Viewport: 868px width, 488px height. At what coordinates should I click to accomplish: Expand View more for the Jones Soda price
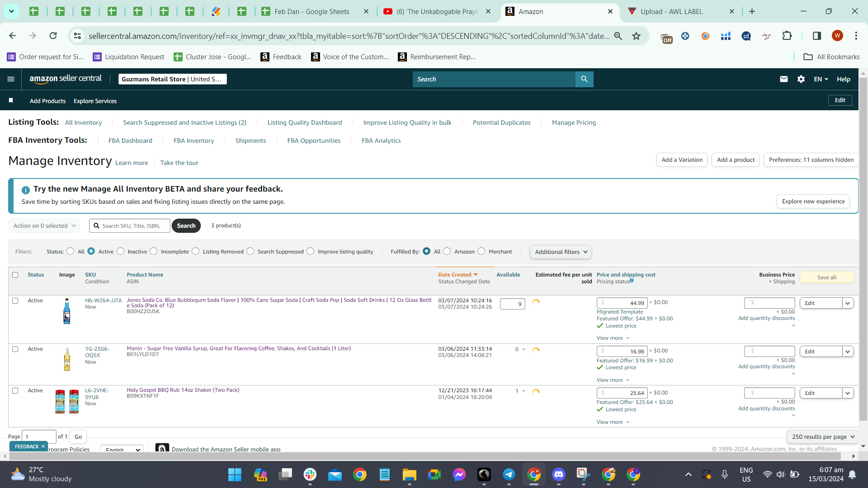(x=613, y=338)
